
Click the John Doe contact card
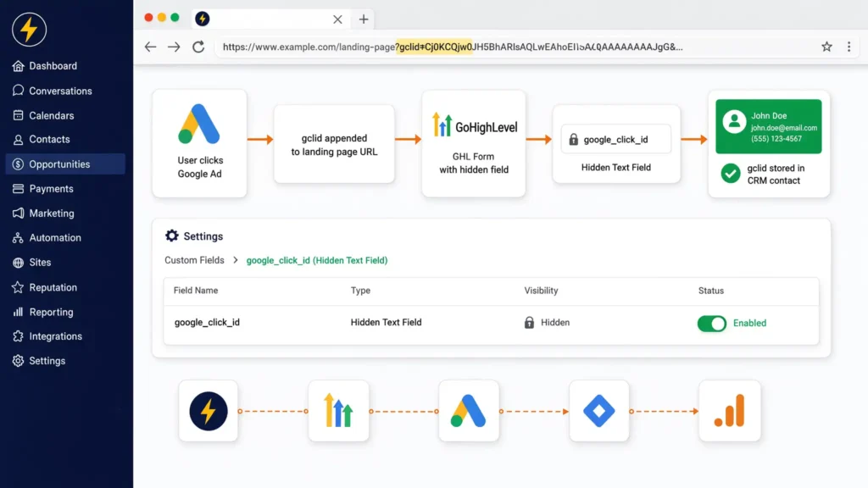[x=768, y=127]
